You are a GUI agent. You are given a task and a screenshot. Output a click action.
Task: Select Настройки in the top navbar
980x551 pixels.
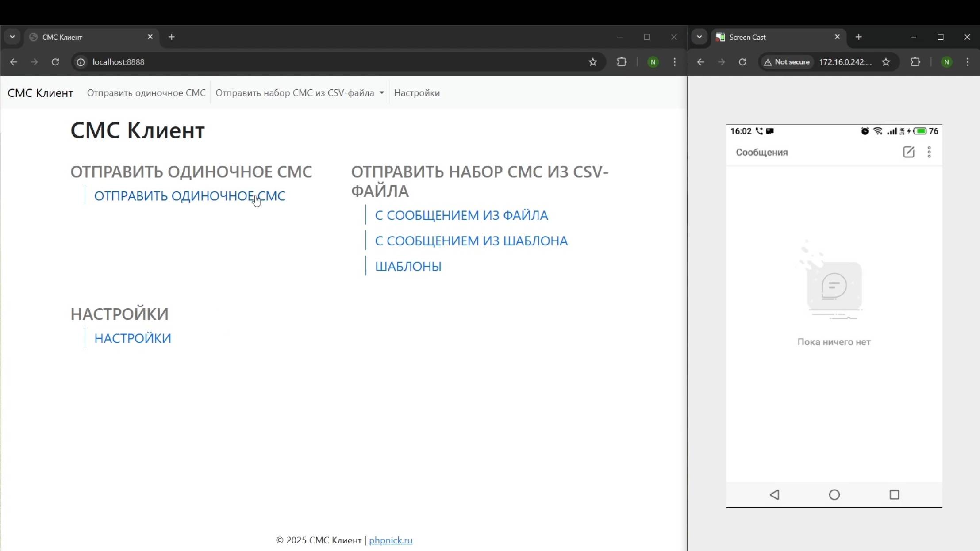[x=417, y=93]
